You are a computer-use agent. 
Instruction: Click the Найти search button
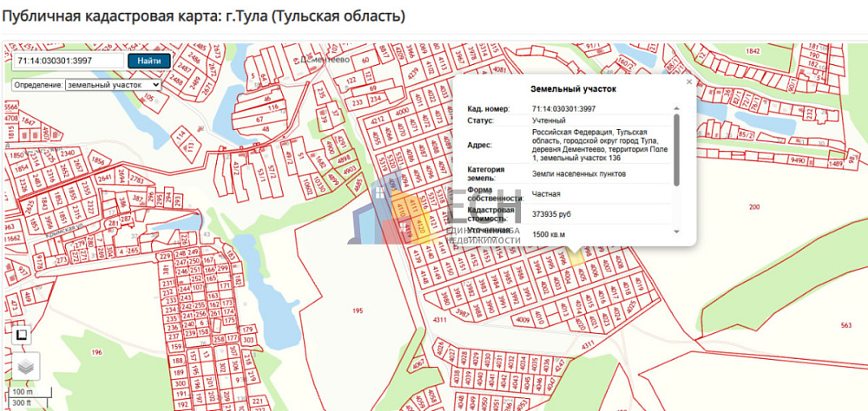(148, 61)
